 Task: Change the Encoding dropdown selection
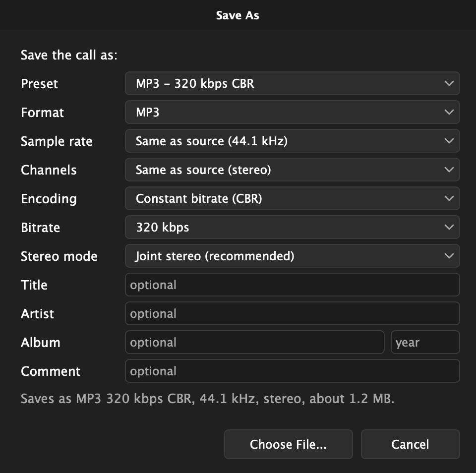(x=293, y=198)
